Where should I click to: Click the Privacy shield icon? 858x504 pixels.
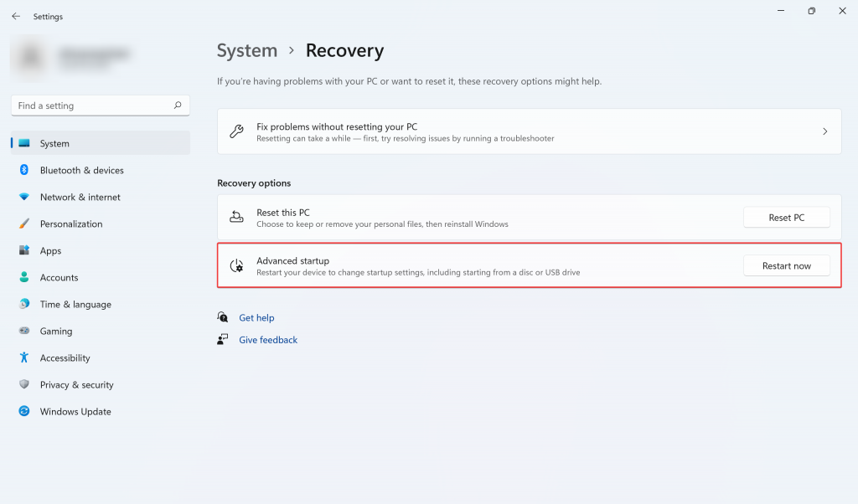click(24, 384)
